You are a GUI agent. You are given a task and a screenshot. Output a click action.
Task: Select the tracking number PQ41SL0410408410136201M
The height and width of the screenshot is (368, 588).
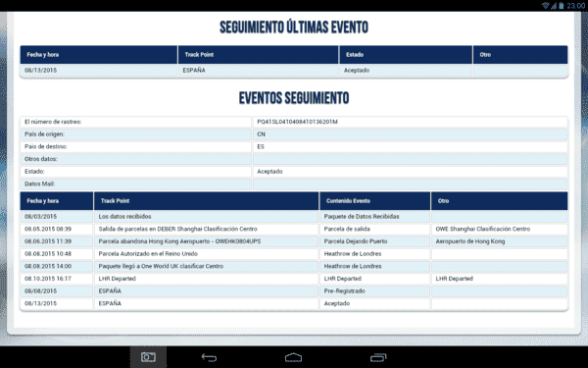tap(297, 122)
